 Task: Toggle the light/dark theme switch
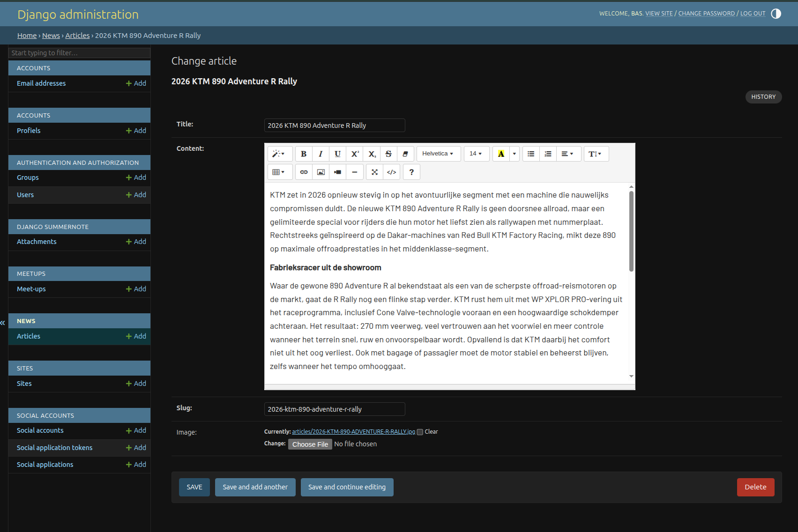coord(776,14)
